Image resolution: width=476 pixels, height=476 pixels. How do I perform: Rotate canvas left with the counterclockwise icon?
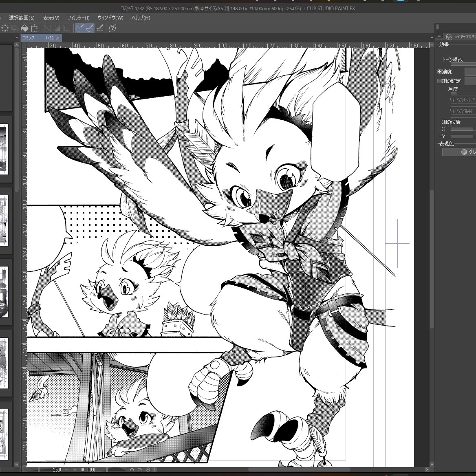coord(132,469)
